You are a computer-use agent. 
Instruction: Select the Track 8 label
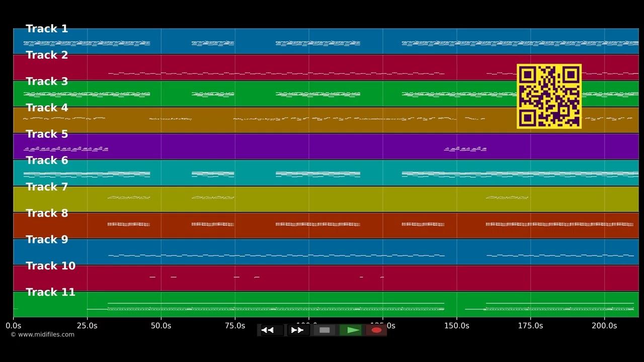pos(47,213)
